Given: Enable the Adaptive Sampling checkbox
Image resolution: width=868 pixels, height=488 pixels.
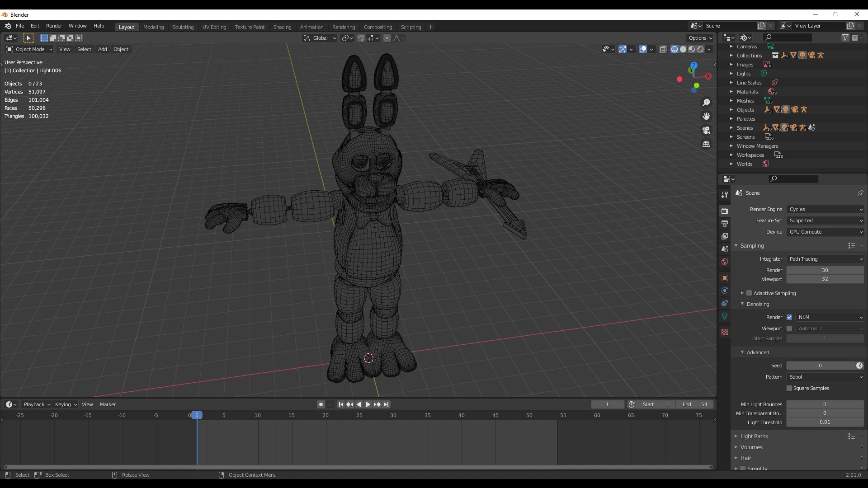Looking at the screenshot, I should (x=749, y=293).
